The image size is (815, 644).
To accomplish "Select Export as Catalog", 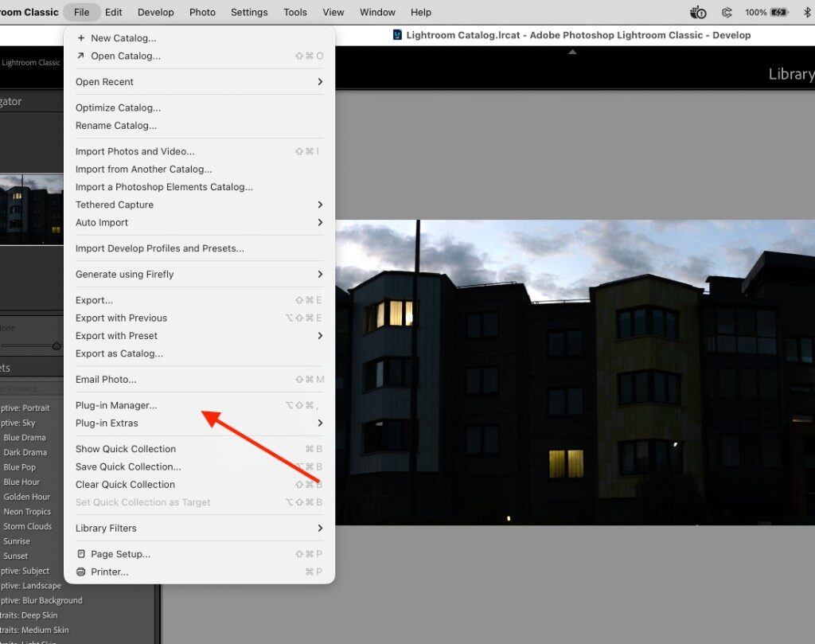I will coord(199,353).
